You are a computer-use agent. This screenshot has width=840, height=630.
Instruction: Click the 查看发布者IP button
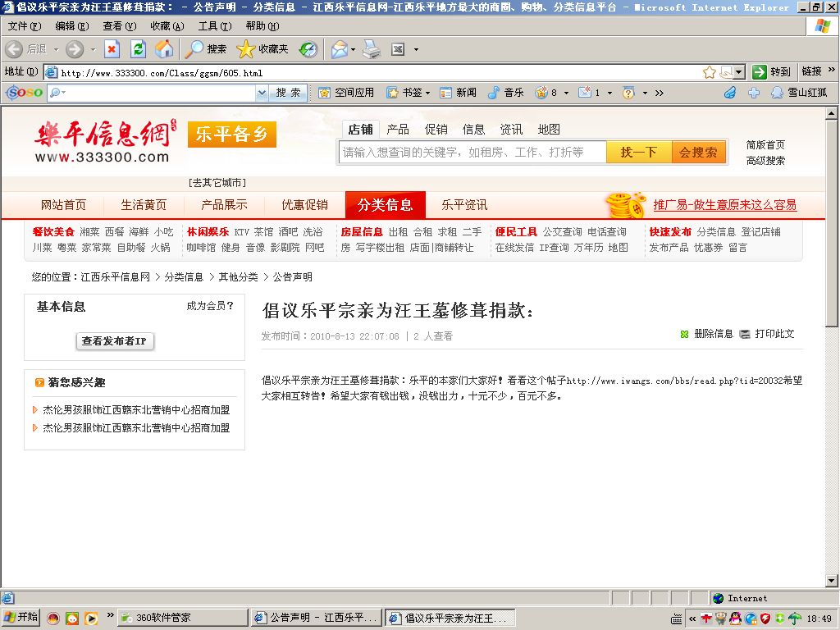115,341
